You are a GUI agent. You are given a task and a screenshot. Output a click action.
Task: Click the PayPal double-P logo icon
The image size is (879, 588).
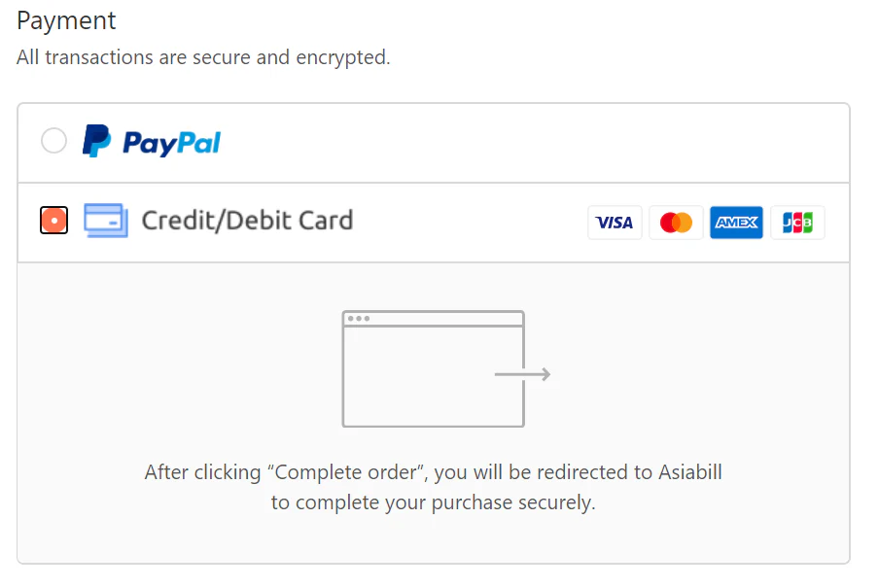[96, 141]
